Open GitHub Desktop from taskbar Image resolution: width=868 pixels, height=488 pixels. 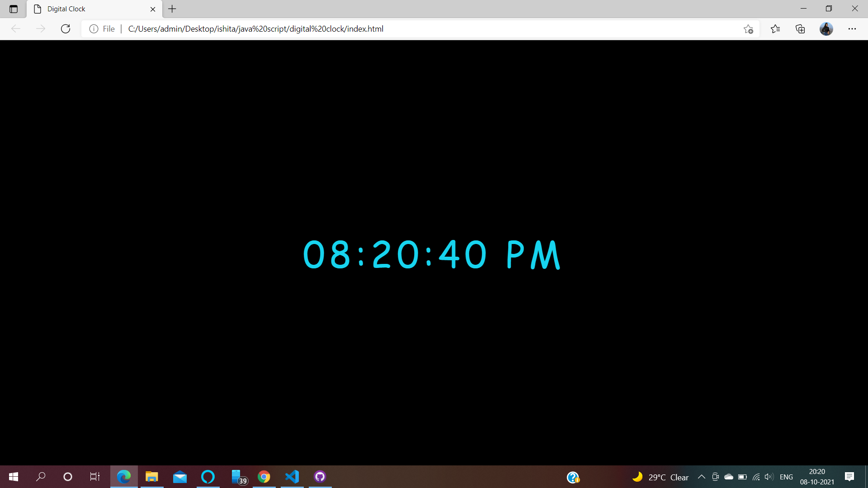point(320,477)
